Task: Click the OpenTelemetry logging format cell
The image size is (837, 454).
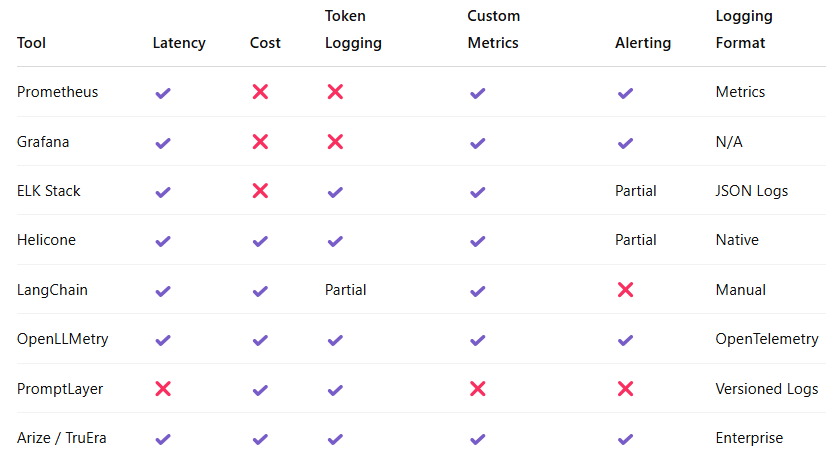Action: (x=766, y=339)
